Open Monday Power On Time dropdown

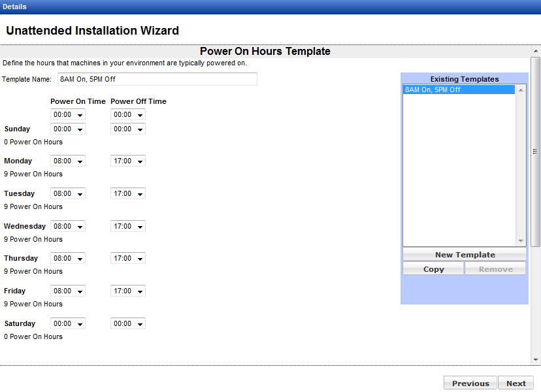(68, 161)
